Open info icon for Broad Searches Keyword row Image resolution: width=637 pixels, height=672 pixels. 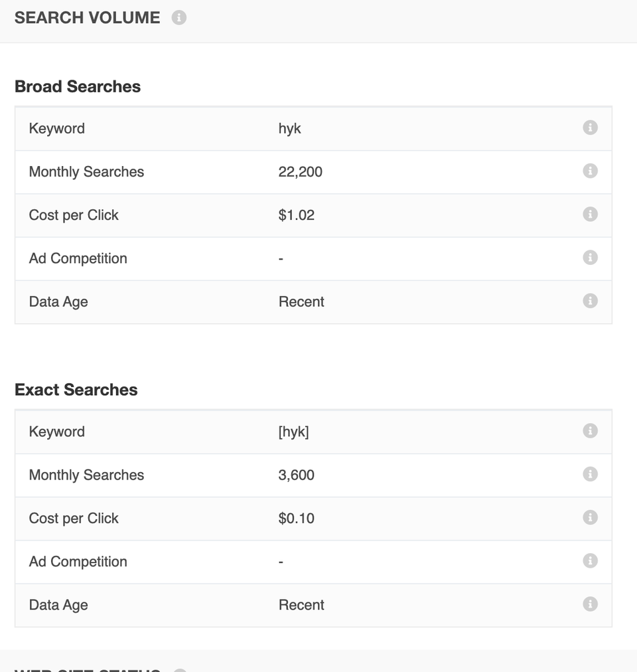[x=590, y=127]
